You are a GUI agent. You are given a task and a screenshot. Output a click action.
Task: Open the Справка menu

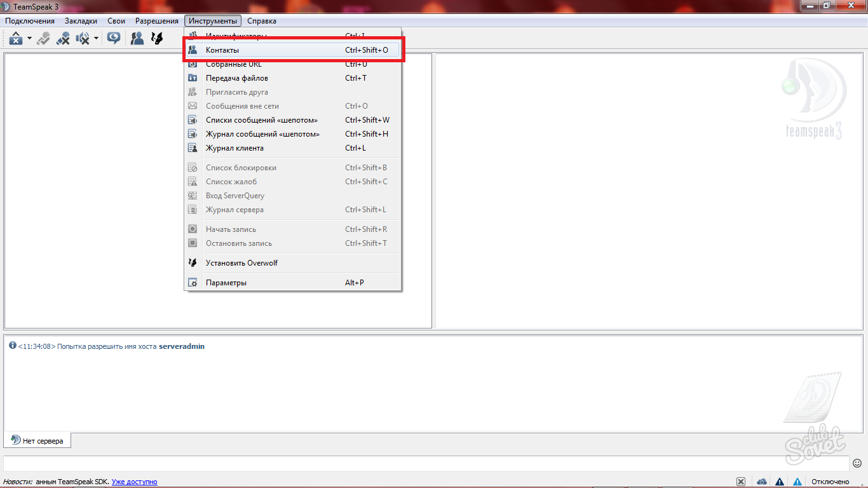262,21
